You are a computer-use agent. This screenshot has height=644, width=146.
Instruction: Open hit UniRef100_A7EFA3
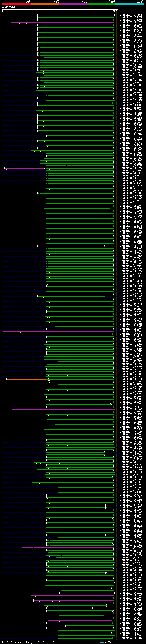(131, 548)
